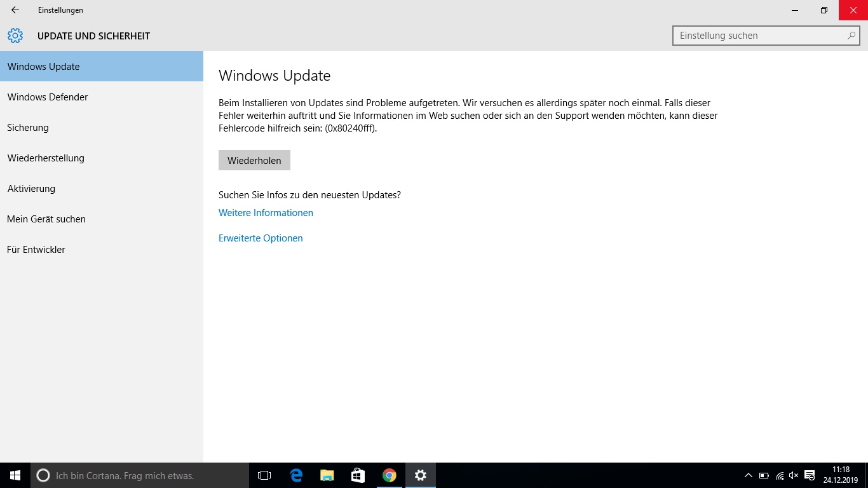The width and height of the screenshot is (868, 488).
Task: Click 'Suchen Sie Infos zu den neuesten Updates?' text
Action: pos(309,195)
